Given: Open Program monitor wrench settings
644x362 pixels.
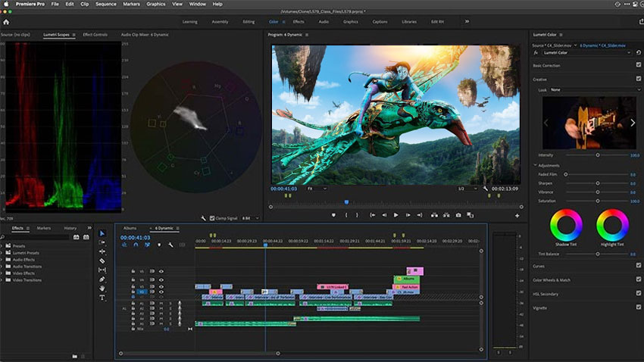Looking at the screenshot, I should [x=486, y=189].
